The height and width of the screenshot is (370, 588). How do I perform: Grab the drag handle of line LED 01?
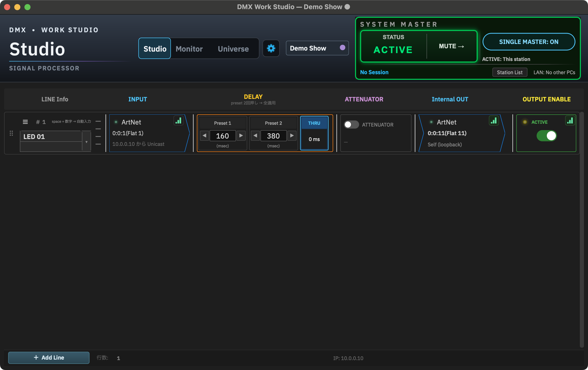point(11,133)
